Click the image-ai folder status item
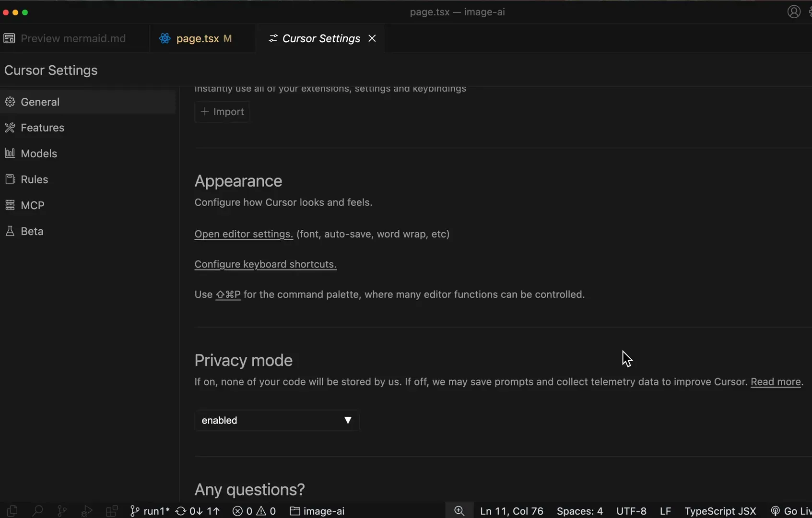This screenshot has height=518, width=812. 317,511
